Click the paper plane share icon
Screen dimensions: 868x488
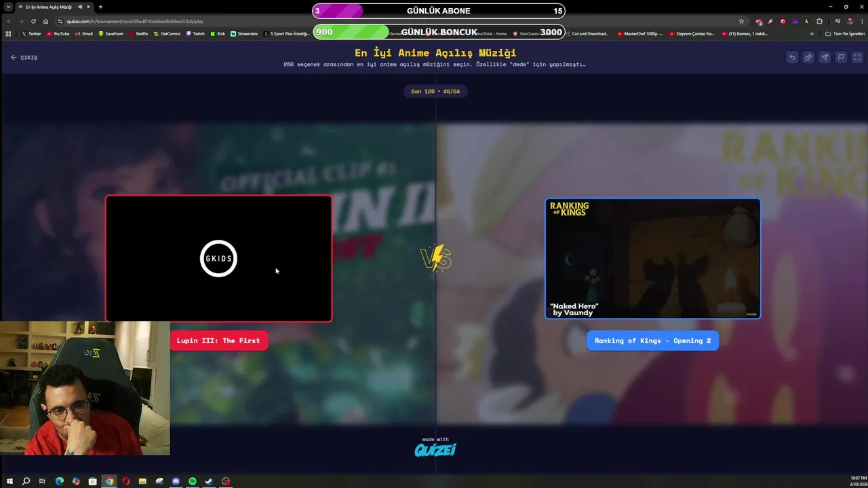[x=825, y=58]
